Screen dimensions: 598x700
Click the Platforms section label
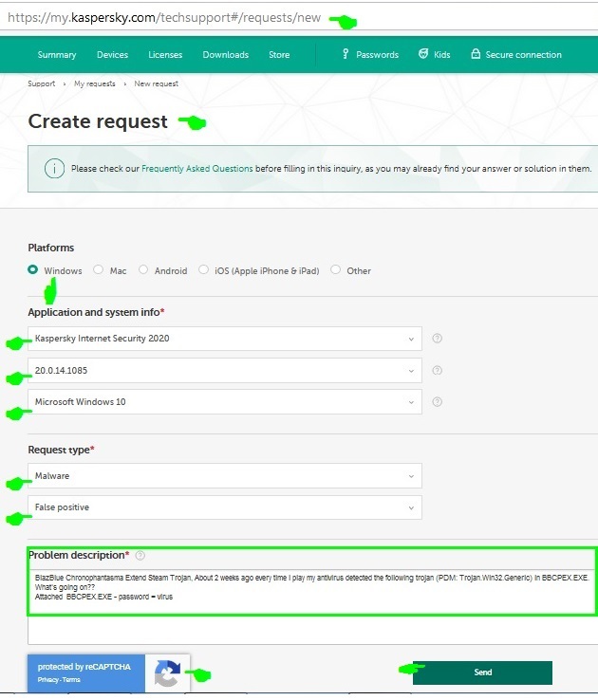click(51, 248)
